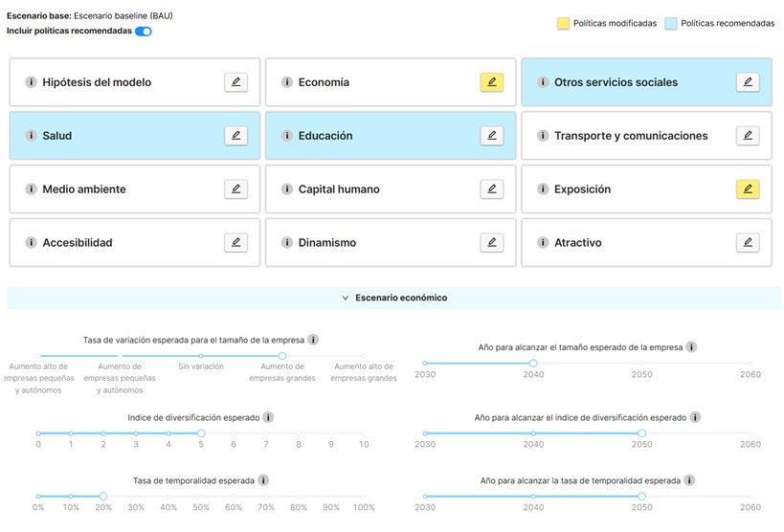Collapse the Escenario económico section chevron
Viewport: 784px width, 532px height.
[x=345, y=298]
